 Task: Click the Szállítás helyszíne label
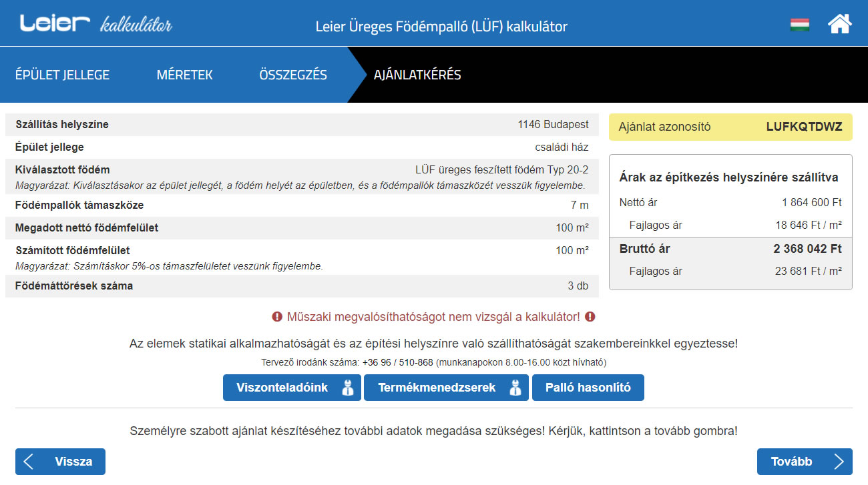point(61,125)
